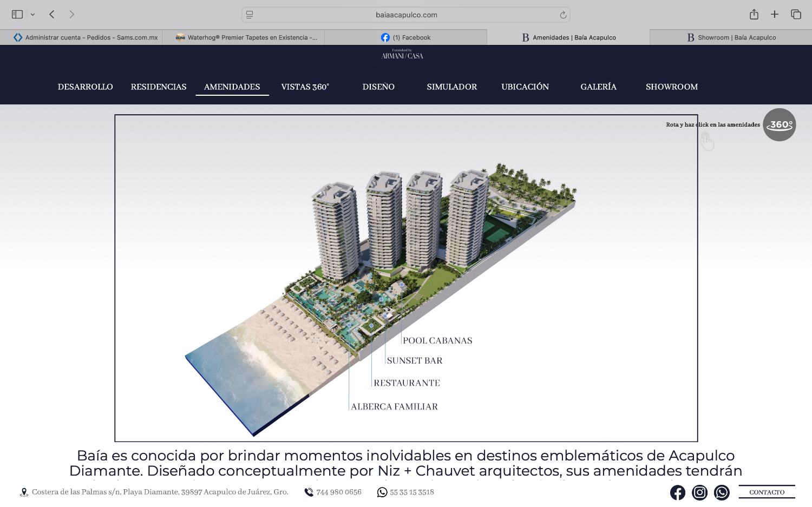This screenshot has height=507, width=812.
Task: Open the large WhatsApp social icon beside CONTACTO
Action: click(722, 492)
